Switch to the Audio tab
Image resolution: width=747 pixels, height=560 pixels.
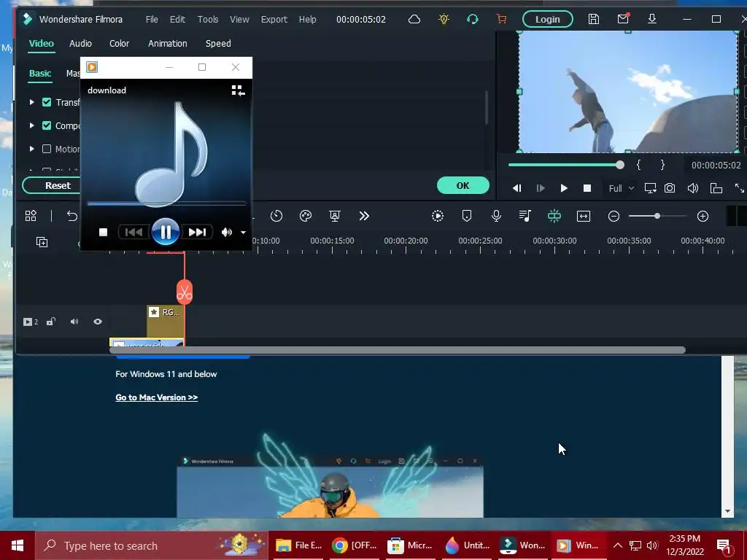pyautogui.click(x=80, y=43)
